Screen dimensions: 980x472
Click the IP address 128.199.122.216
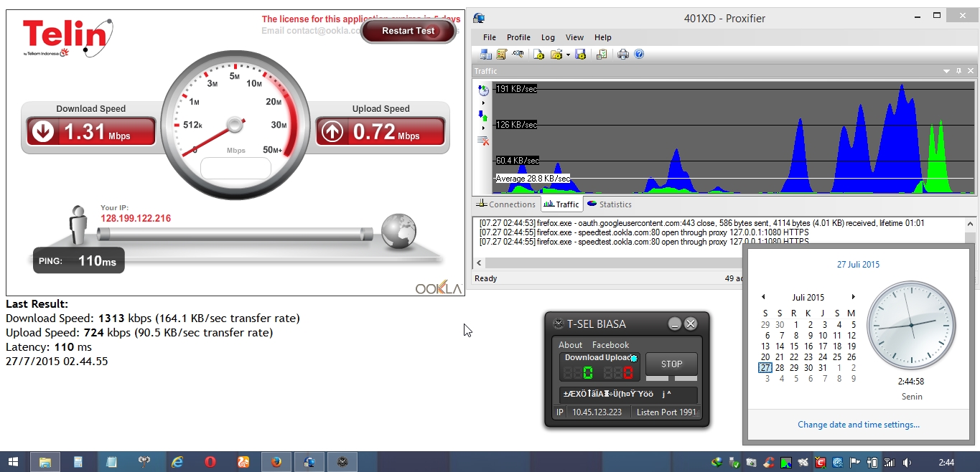pos(136,218)
